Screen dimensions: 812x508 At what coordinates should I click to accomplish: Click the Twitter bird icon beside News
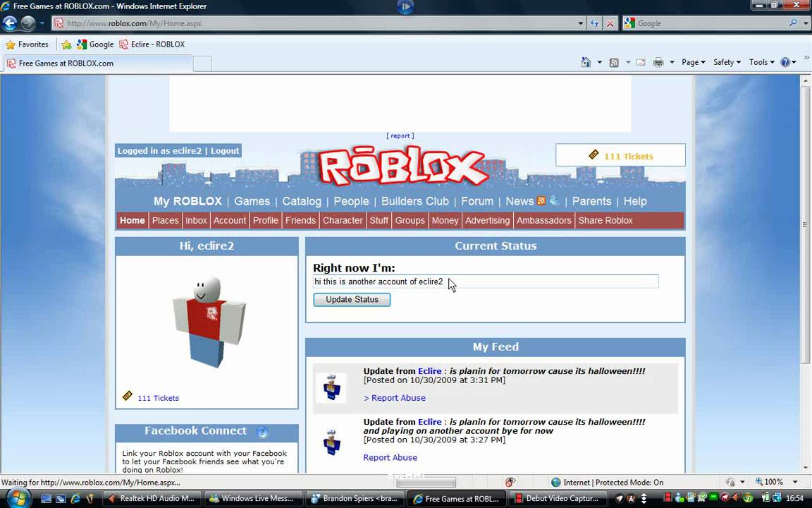click(553, 200)
